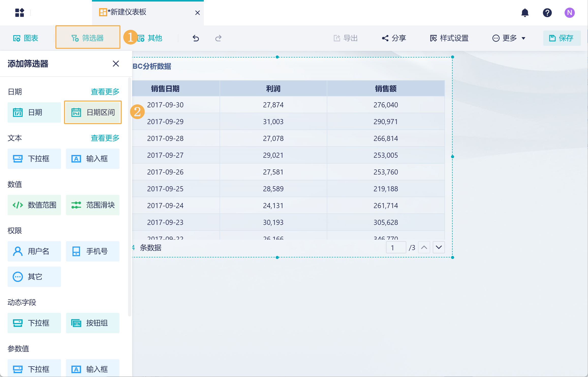Add the 按钮组 button group filter
Screen dimensions: 588x377
93,323
